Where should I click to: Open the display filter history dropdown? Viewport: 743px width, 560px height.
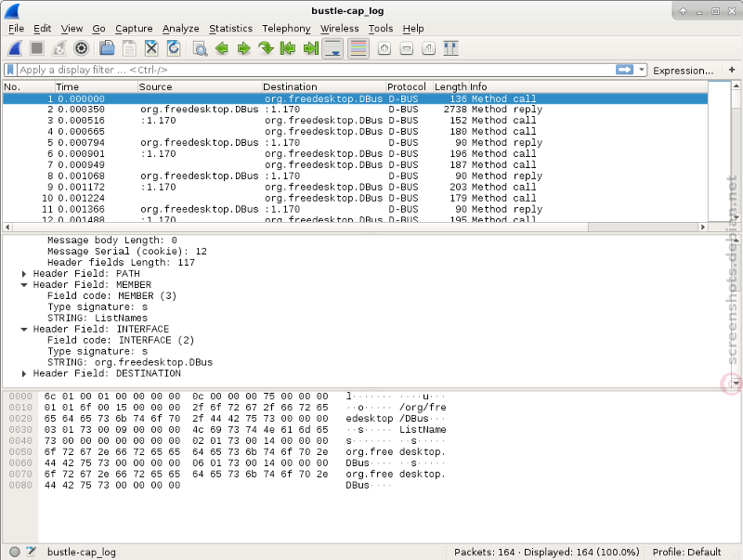642,70
